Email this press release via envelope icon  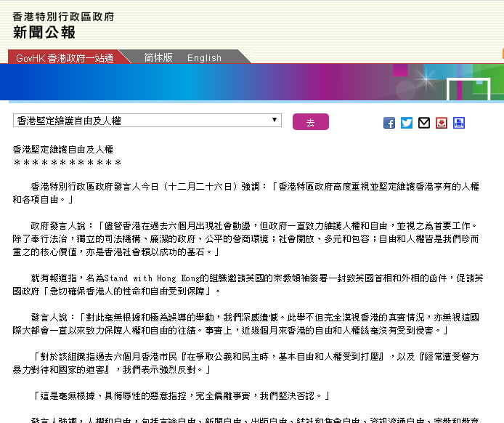(424, 123)
